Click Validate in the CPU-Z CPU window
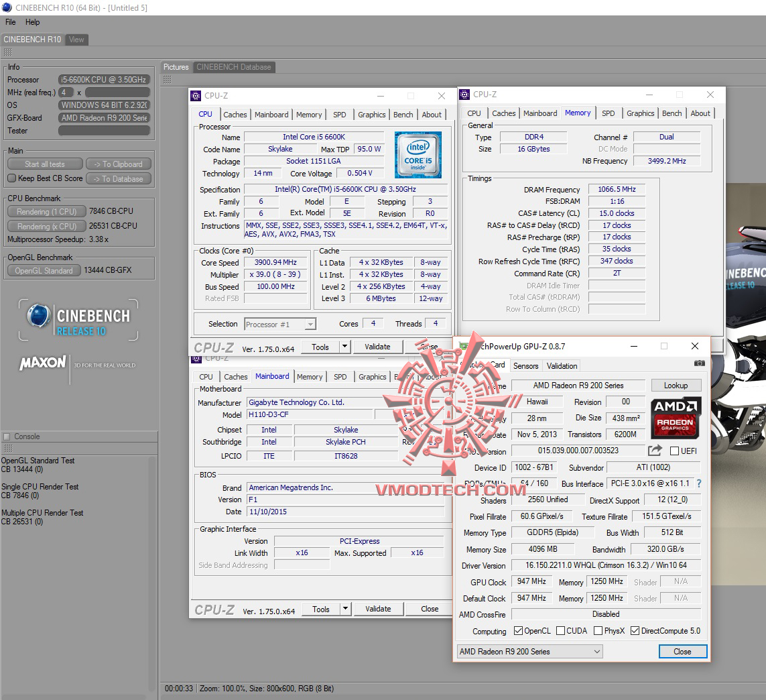 click(x=377, y=347)
